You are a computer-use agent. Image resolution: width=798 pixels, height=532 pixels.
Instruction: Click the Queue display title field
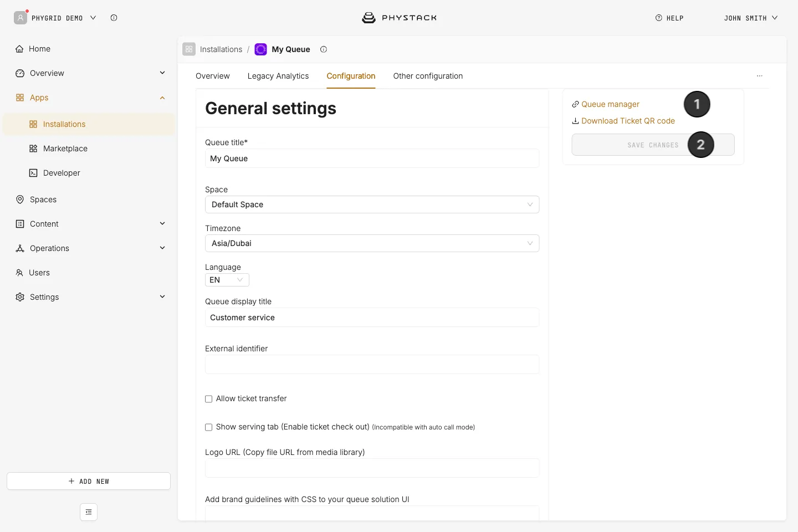[x=372, y=318]
